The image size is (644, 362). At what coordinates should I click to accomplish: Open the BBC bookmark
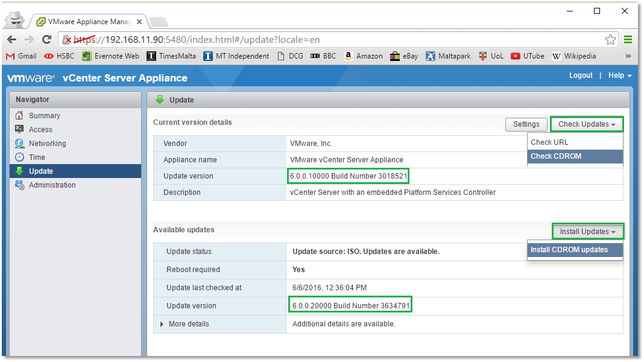point(323,56)
